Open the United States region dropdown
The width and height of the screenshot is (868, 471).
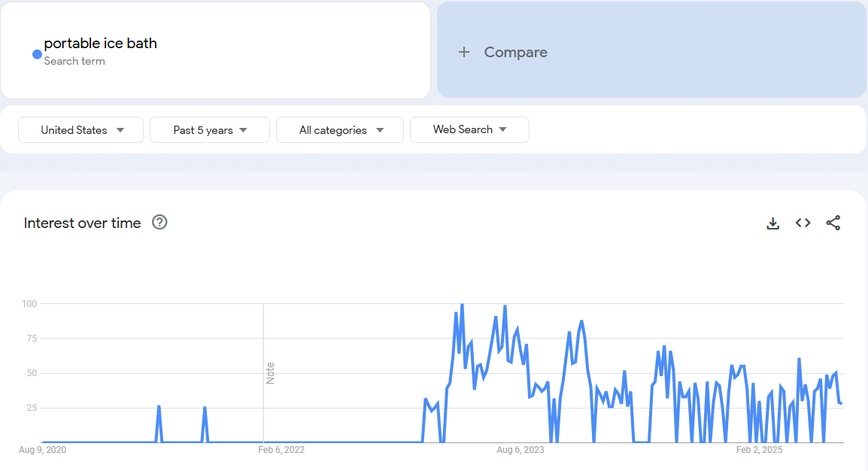point(80,129)
